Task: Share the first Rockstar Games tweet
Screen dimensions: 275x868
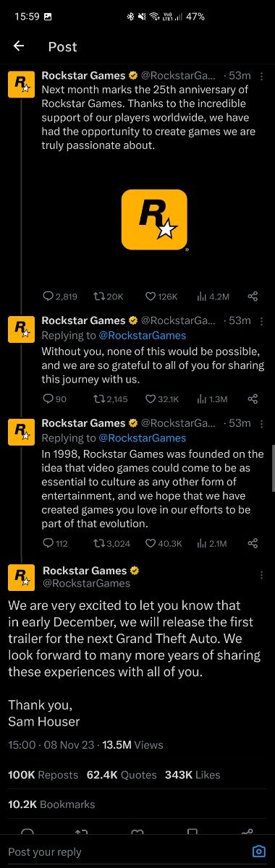Action: point(253,297)
